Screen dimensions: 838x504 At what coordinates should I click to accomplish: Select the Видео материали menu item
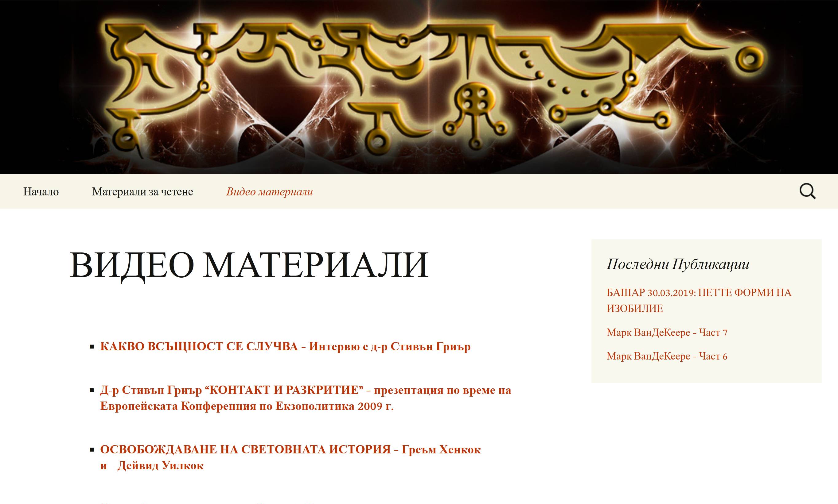coord(269,192)
